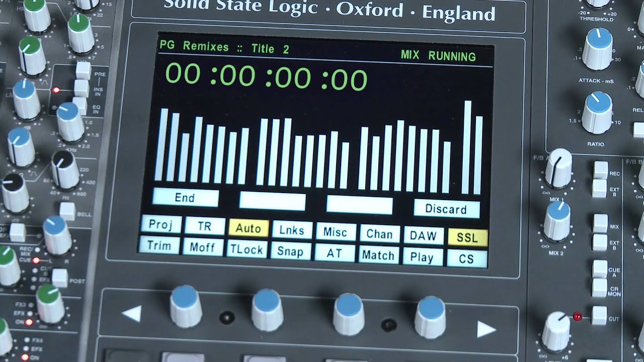Toggle the CUT button
644x362 pixels.
599,315
